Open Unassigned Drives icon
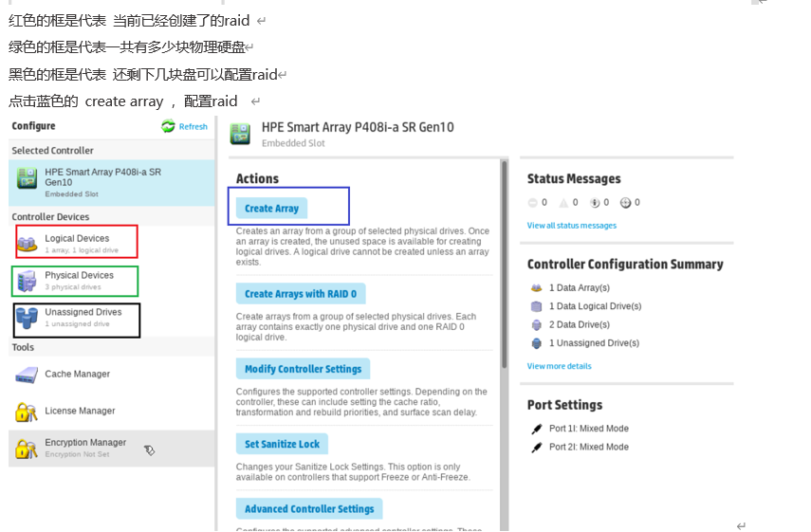The width and height of the screenshot is (811, 532). click(x=27, y=318)
